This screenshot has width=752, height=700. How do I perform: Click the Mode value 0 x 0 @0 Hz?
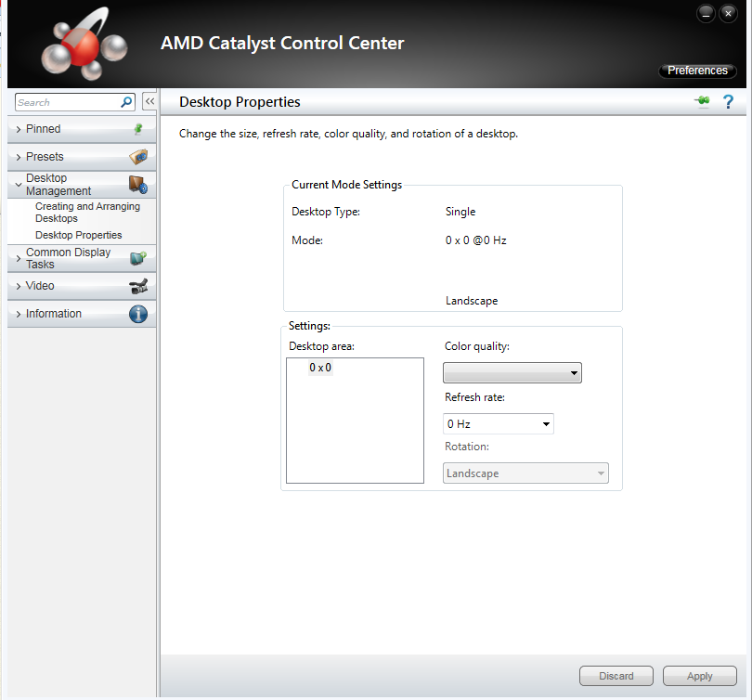(x=475, y=240)
